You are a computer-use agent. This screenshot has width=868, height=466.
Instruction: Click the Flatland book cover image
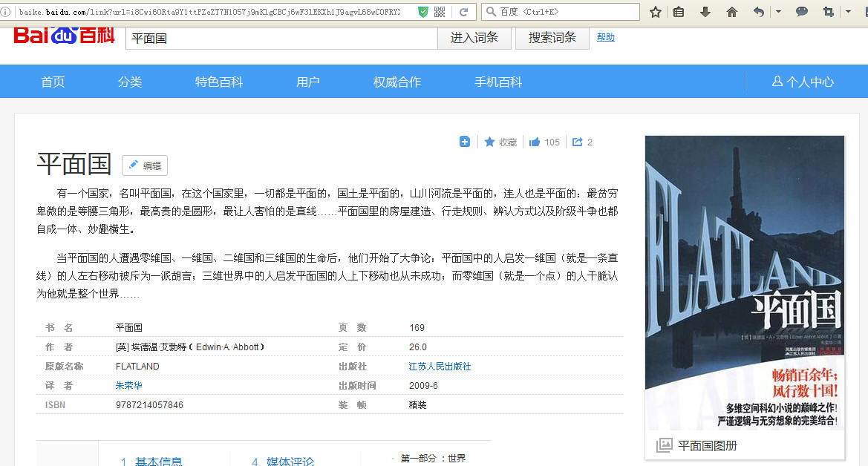[x=745, y=282]
